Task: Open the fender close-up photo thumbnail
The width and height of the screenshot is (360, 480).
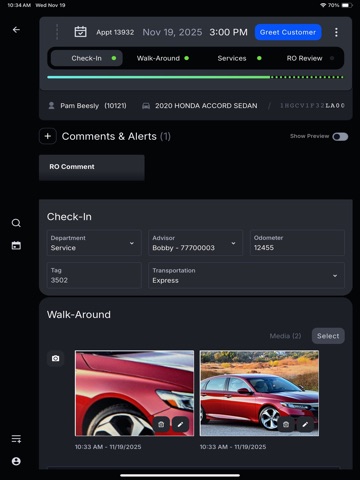Action: coord(134,393)
